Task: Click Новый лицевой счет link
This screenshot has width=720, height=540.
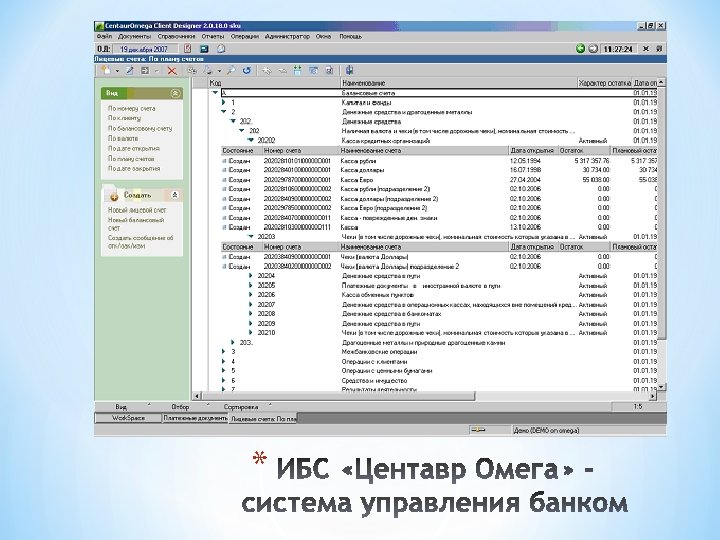Action: [137, 210]
